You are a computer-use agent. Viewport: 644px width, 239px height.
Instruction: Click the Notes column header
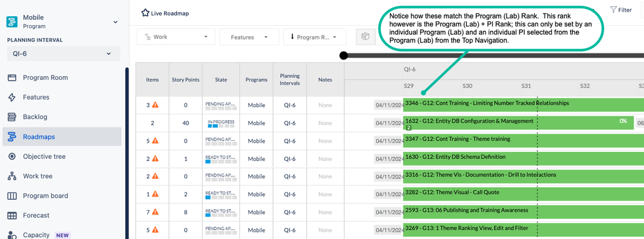pos(325,80)
